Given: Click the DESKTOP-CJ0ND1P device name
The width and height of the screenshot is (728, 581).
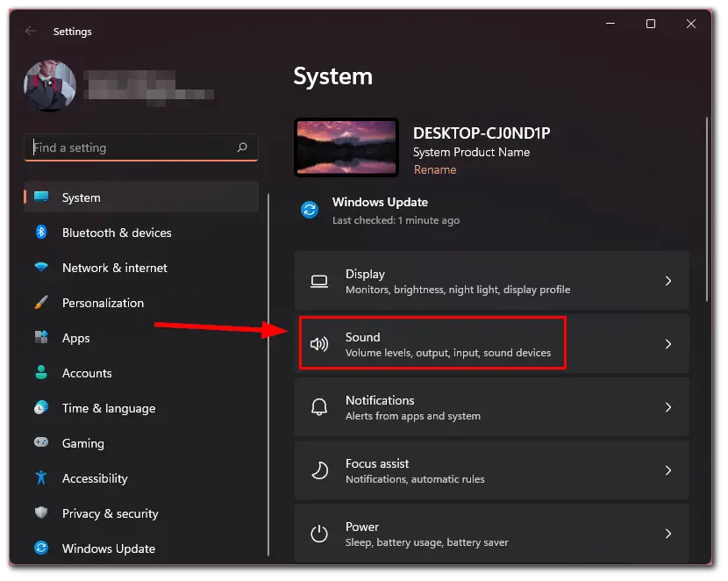Looking at the screenshot, I should pos(482,133).
